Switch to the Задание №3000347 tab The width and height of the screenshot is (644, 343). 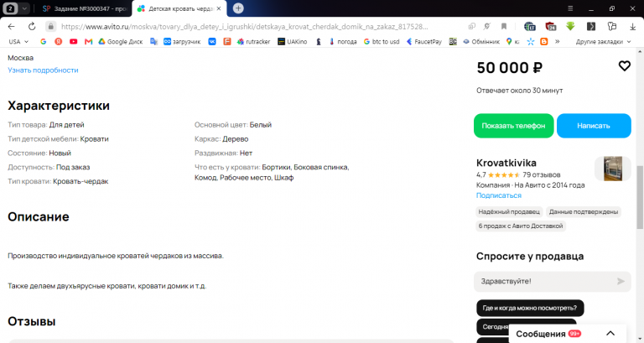85,8
